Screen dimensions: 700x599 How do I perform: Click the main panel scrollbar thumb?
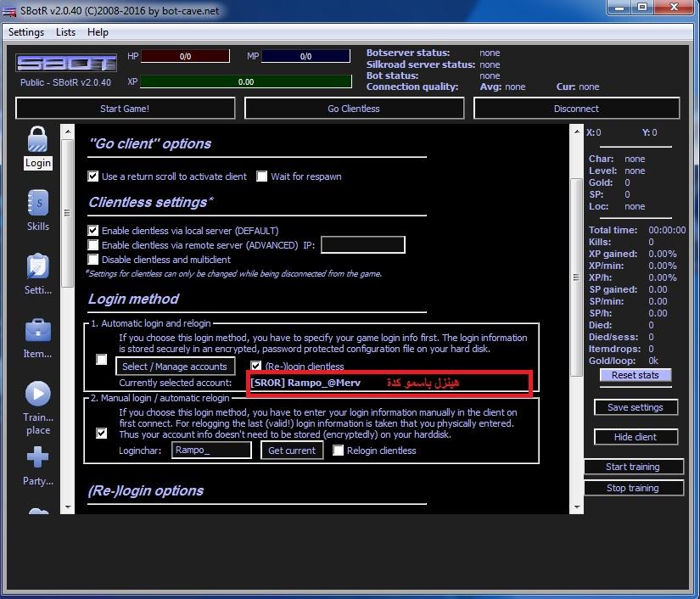[577, 277]
